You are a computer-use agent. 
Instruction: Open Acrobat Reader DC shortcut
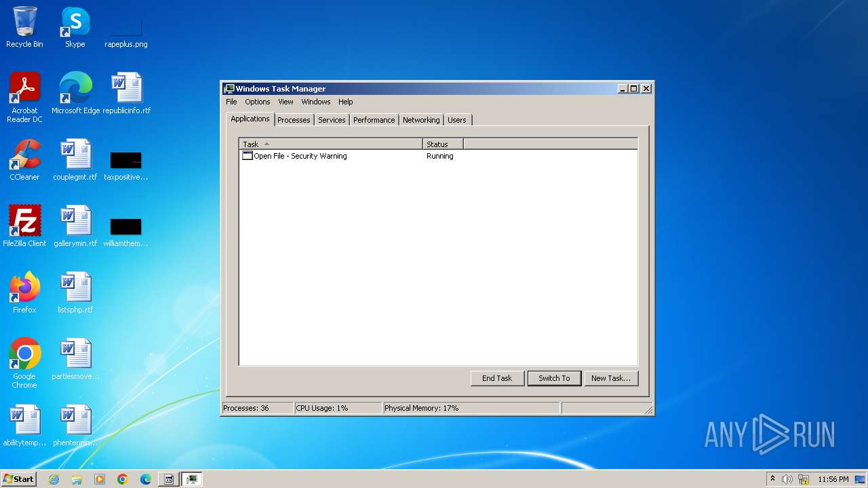point(24,98)
